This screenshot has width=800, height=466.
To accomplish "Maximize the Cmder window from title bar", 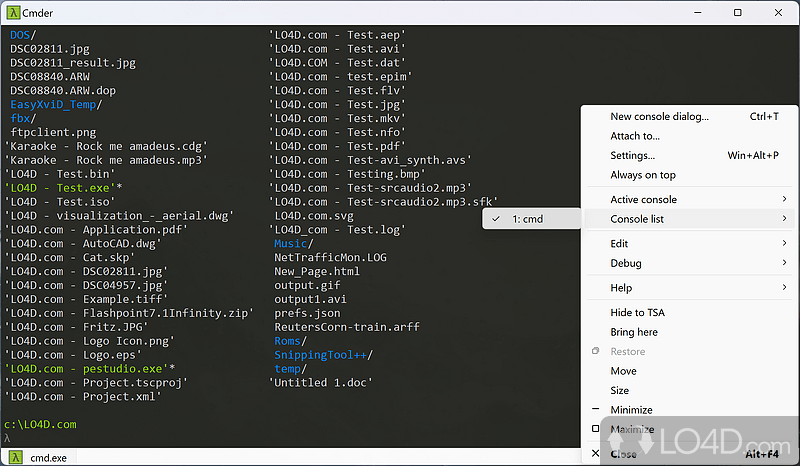I will pyautogui.click(x=738, y=13).
